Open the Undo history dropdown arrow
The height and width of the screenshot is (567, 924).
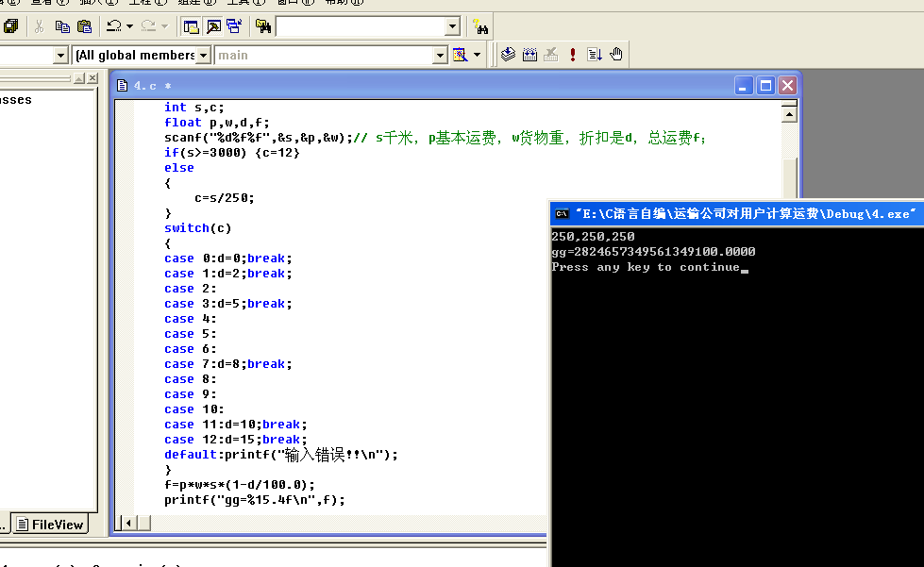129,26
